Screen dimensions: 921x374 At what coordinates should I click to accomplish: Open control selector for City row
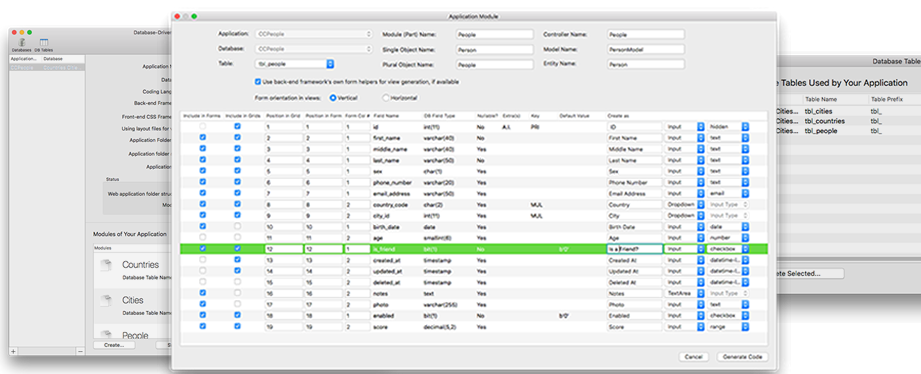(x=684, y=215)
